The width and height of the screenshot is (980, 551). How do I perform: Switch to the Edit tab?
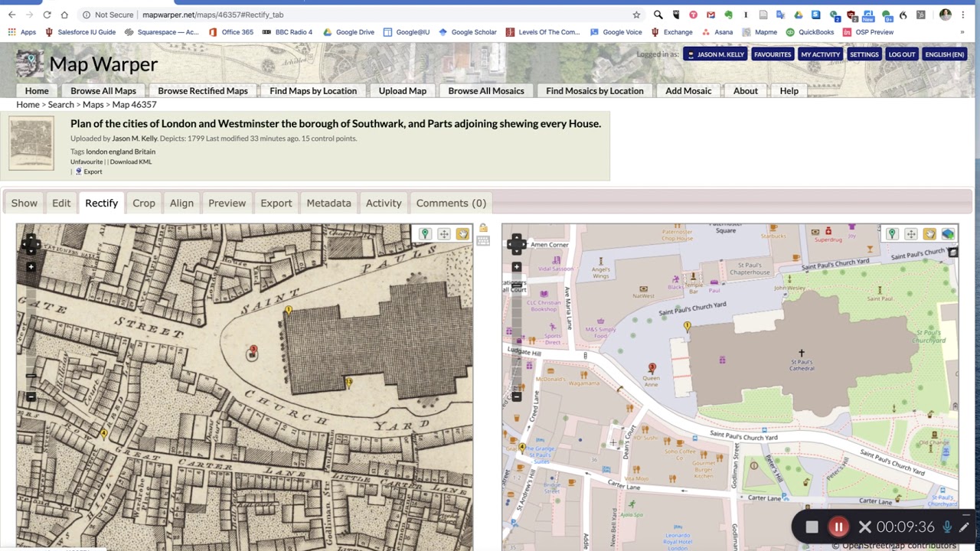coord(61,203)
